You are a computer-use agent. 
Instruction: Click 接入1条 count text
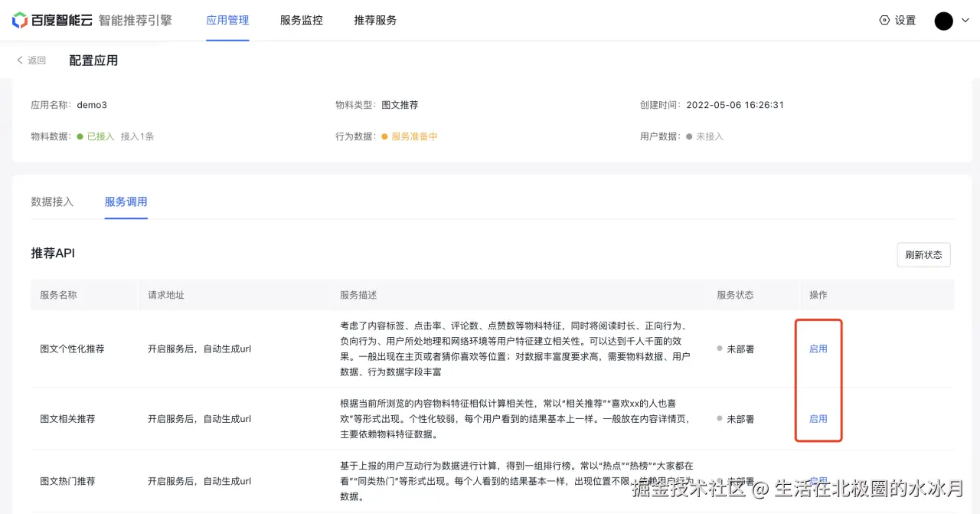[138, 136]
